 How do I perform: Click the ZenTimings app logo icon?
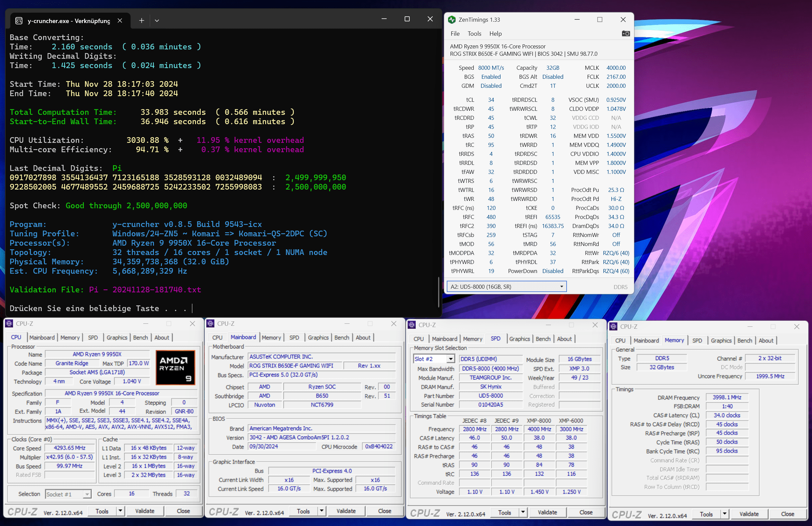coord(452,20)
